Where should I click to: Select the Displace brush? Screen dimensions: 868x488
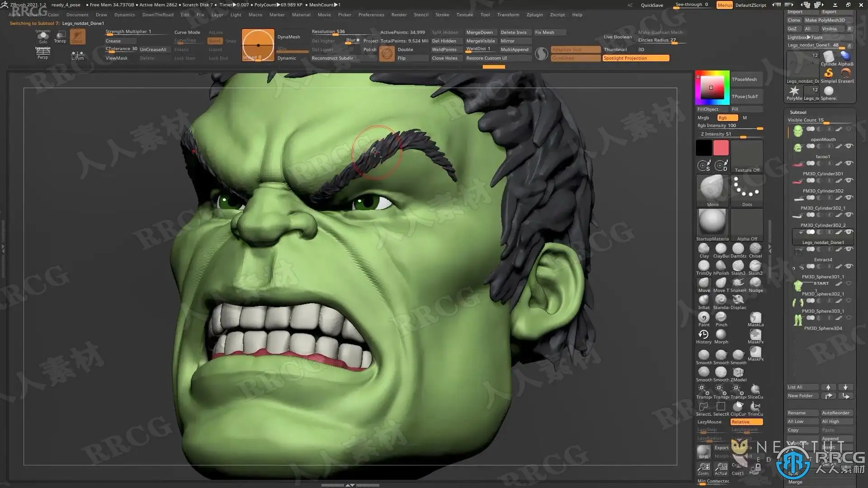click(x=738, y=302)
